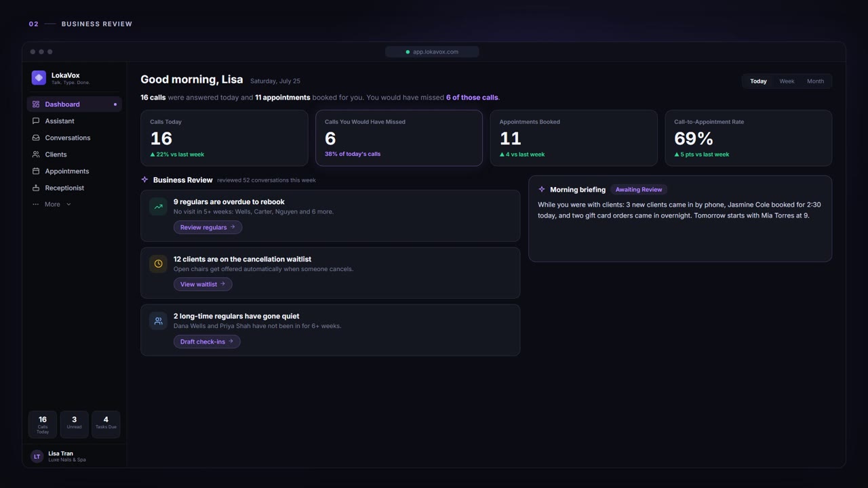
Task: Click the View waitlist button
Action: [203, 284]
